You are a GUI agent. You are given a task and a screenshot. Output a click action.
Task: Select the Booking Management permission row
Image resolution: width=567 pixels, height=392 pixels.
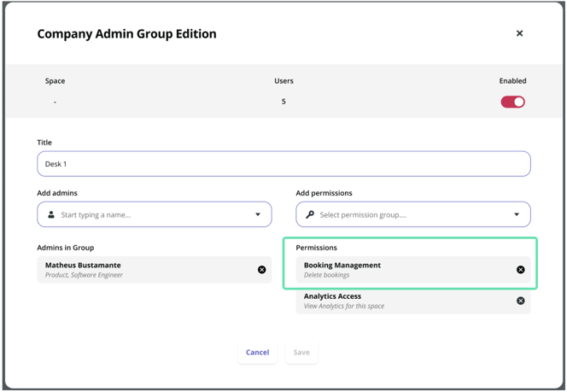[x=413, y=270]
